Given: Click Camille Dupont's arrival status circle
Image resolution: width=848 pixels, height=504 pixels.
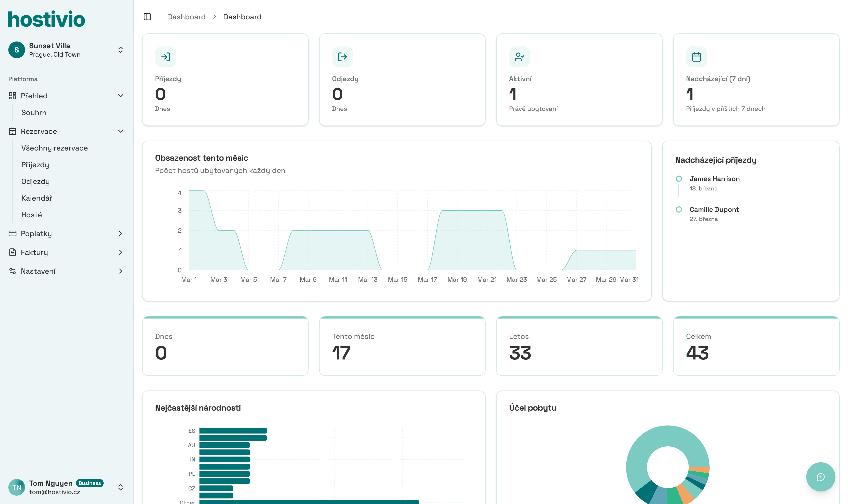Looking at the screenshot, I should click(679, 209).
